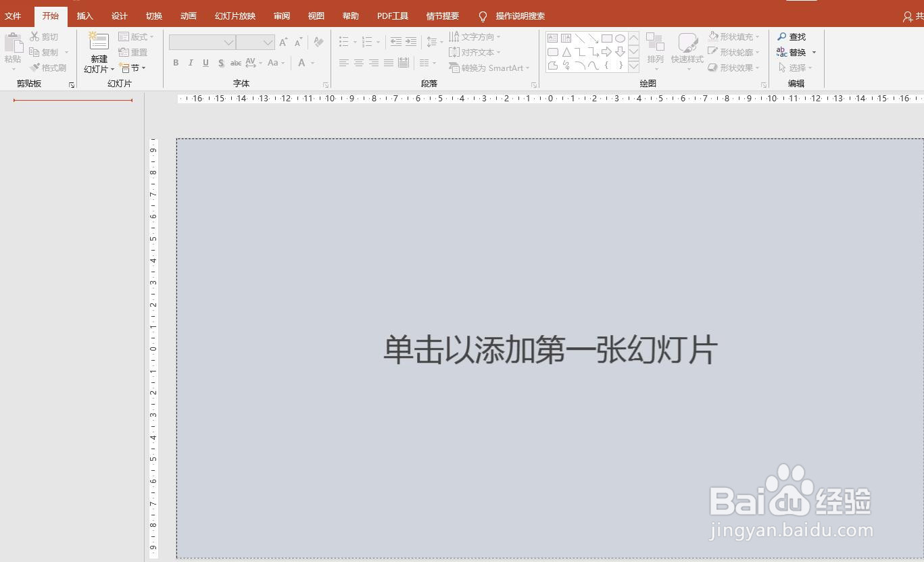
Task: Increase font size with the large A icon
Action: 283,43
